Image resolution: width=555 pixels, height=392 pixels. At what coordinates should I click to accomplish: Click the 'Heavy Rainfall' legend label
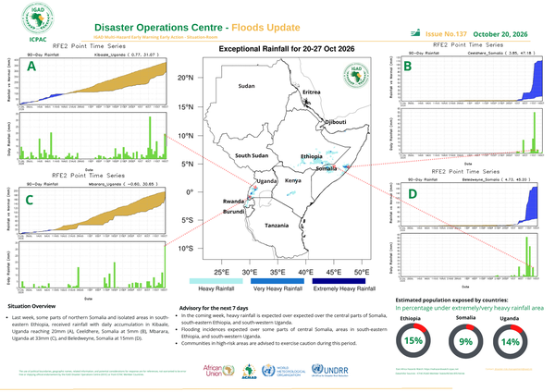point(216,288)
